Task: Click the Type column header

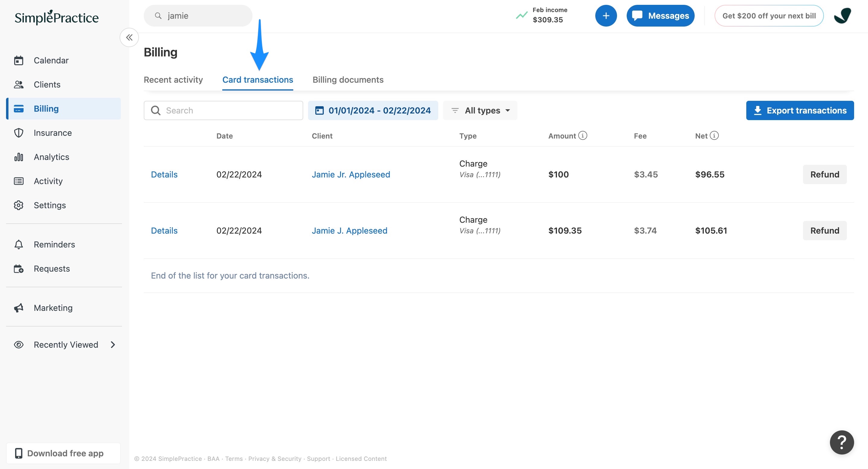Action: 468,136
